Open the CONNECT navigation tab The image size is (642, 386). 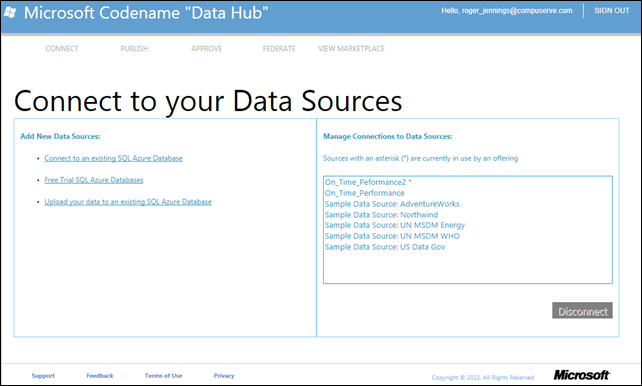click(x=62, y=48)
